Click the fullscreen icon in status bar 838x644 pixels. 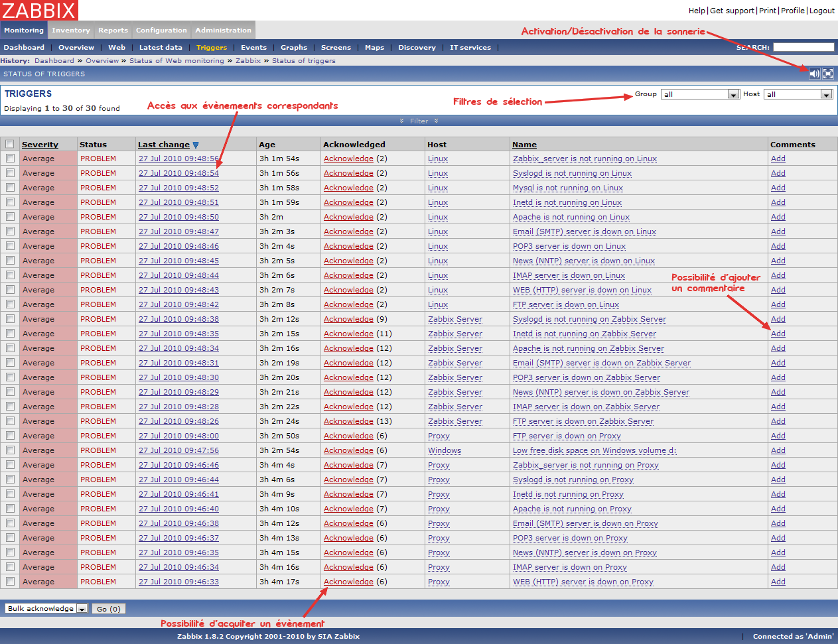click(x=828, y=74)
